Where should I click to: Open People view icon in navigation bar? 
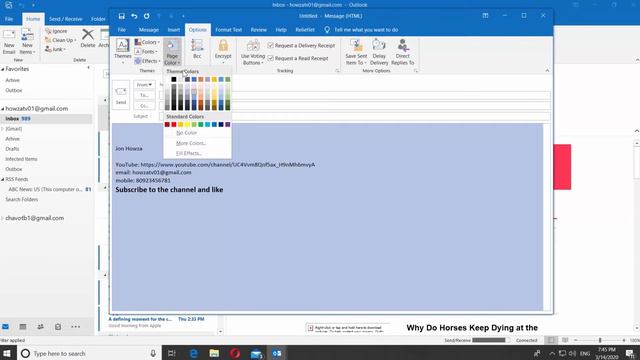(x=40, y=327)
